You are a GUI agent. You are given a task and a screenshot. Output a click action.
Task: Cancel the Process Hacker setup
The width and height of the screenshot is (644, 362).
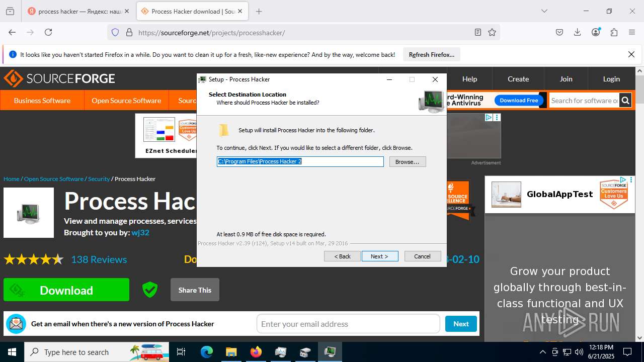[x=423, y=256]
